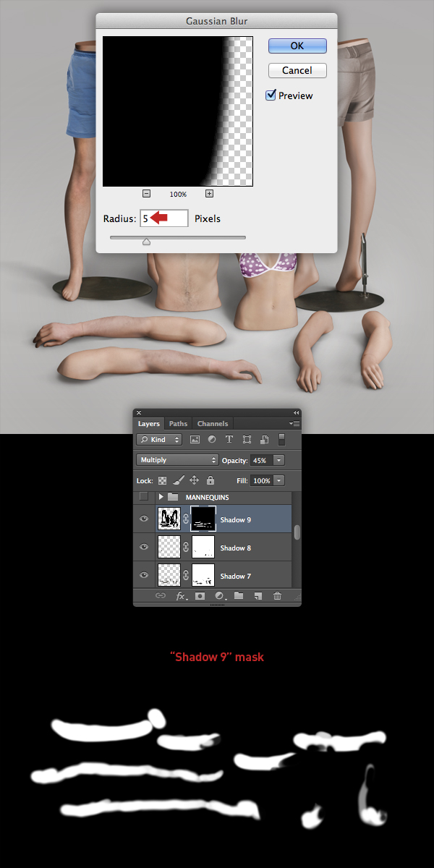Open the Multiply blend mode dropdown
Image resolution: width=434 pixels, height=868 pixels.
177,460
